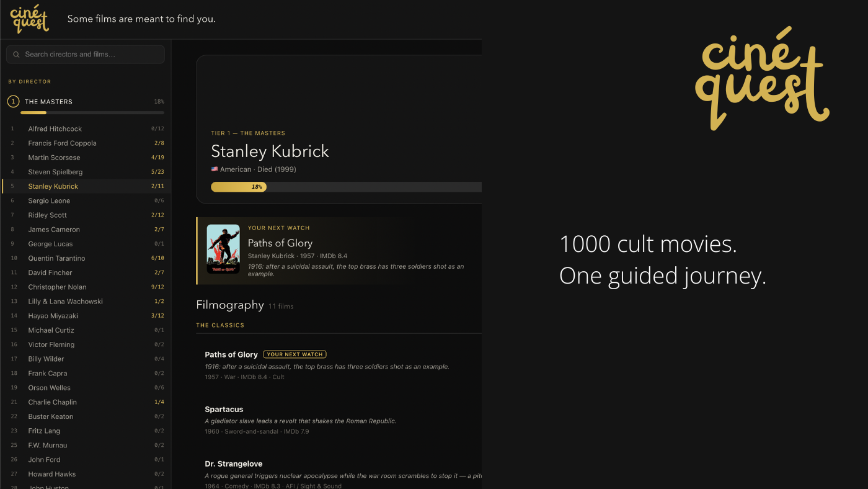The image size is (868, 489).
Task: Select Frank Capra director entry
Action: tap(86, 374)
